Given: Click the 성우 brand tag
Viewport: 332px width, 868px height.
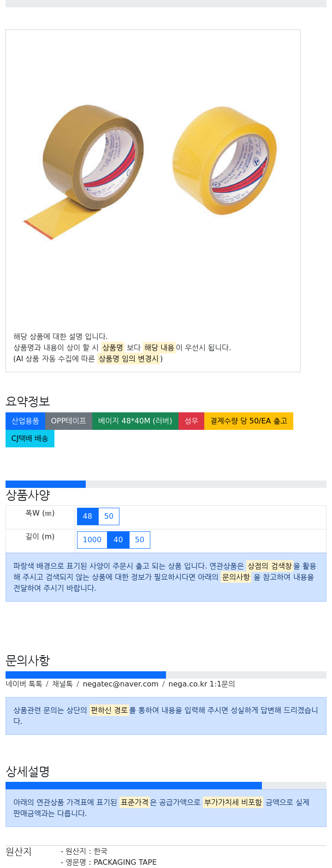Looking at the screenshot, I should (x=191, y=421).
